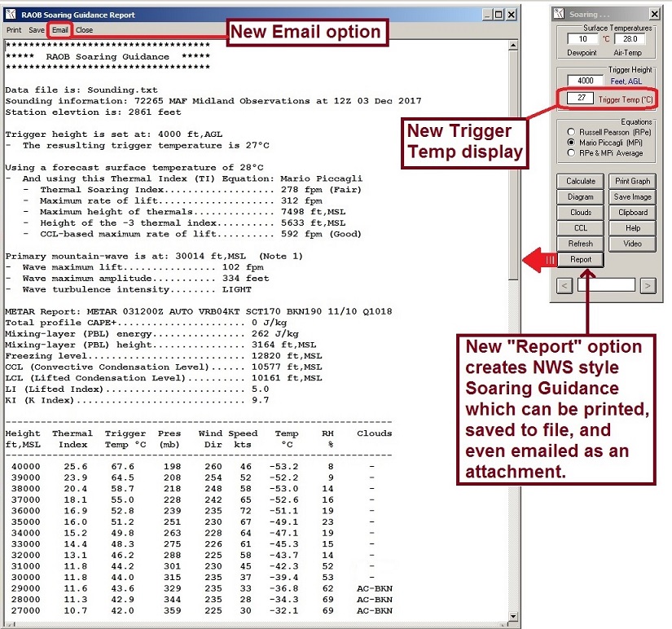Click the Print Graph button

[633, 182]
